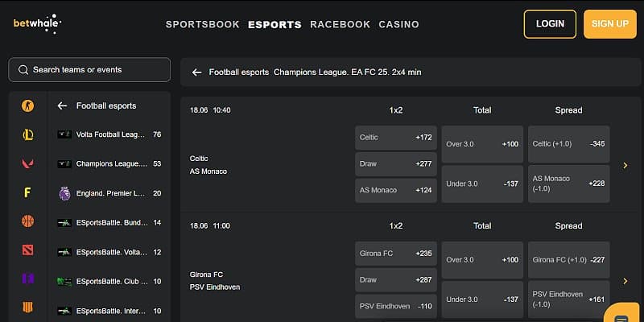Switch to the Sportsbook tab

pos(202,24)
